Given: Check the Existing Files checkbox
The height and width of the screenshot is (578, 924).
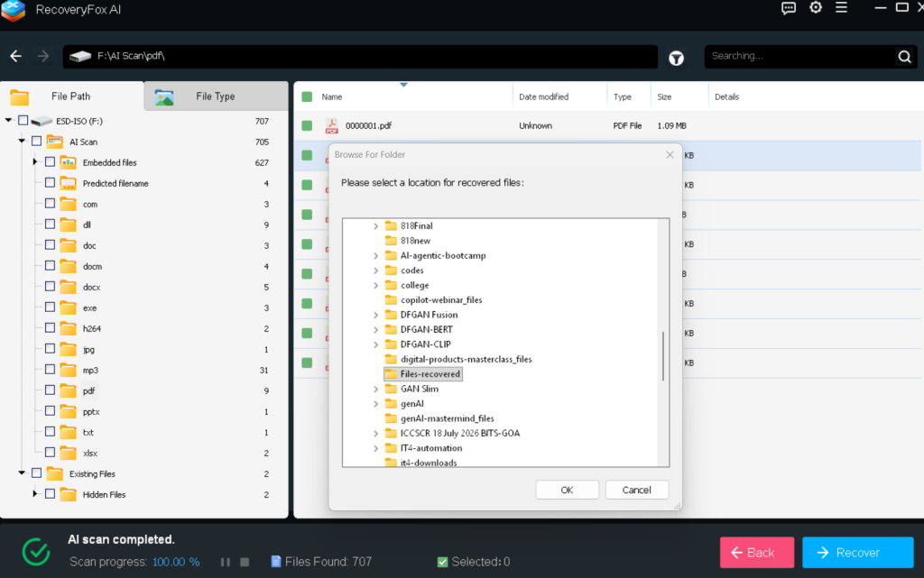Looking at the screenshot, I should [x=36, y=473].
